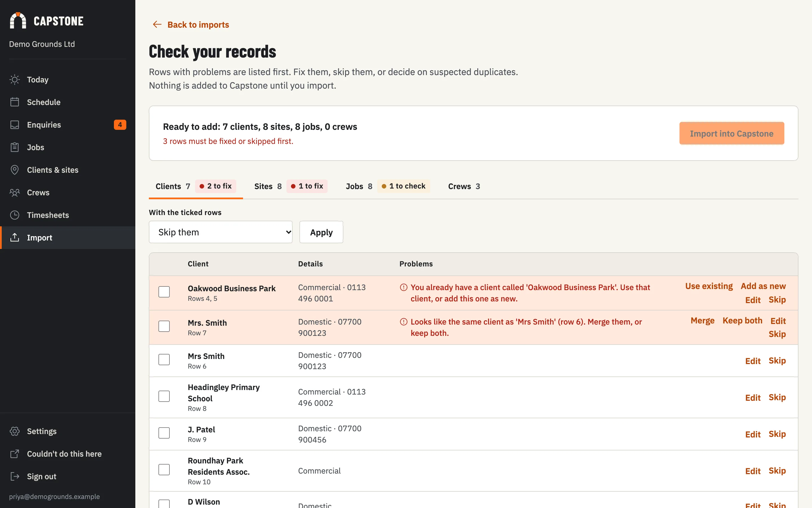The width and height of the screenshot is (812, 508).
Task: Switch to the Crews tab
Action: (464, 187)
